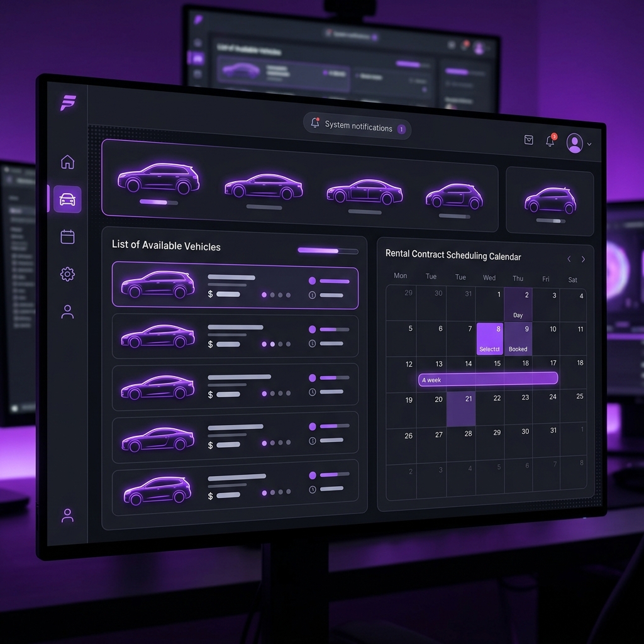The image size is (644, 644).
Task: Select the car vehicles sidebar icon
Action: pyautogui.click(x=67, y=199)
